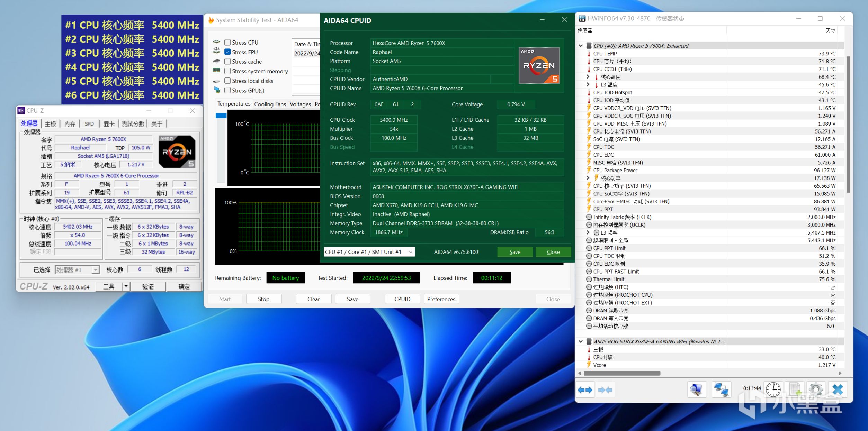Click the blue X close sensors icon
868x431 pixels.
click(838, 390)
